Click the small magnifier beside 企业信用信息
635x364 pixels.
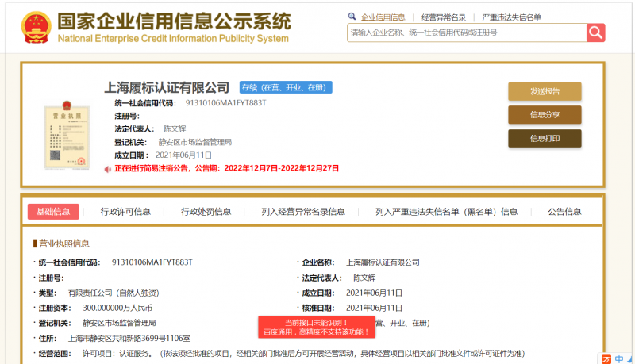pyautogui.click(x=352, y=17)
